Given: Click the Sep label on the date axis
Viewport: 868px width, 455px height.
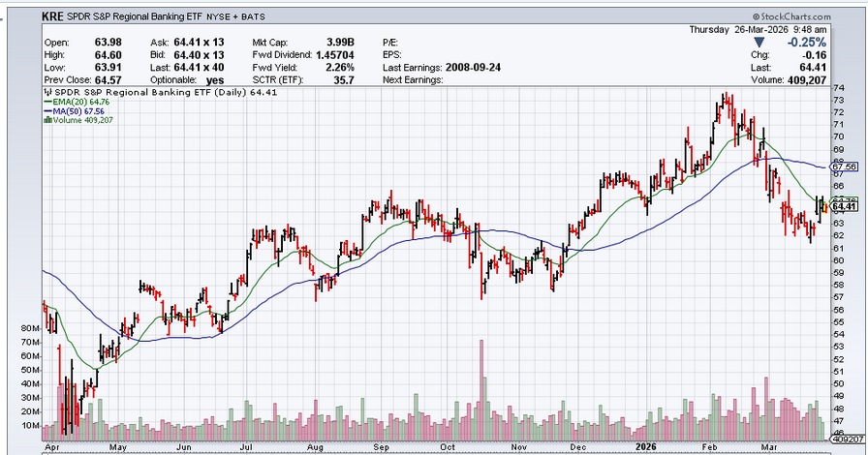Looking at the screenshot, I should [382, 446].
